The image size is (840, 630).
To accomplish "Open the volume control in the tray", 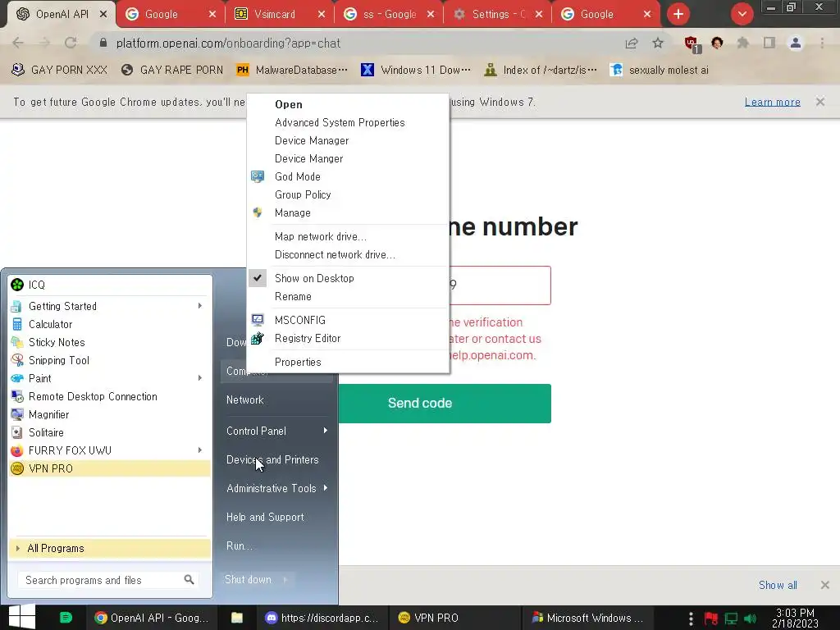I will click(750, 619).
